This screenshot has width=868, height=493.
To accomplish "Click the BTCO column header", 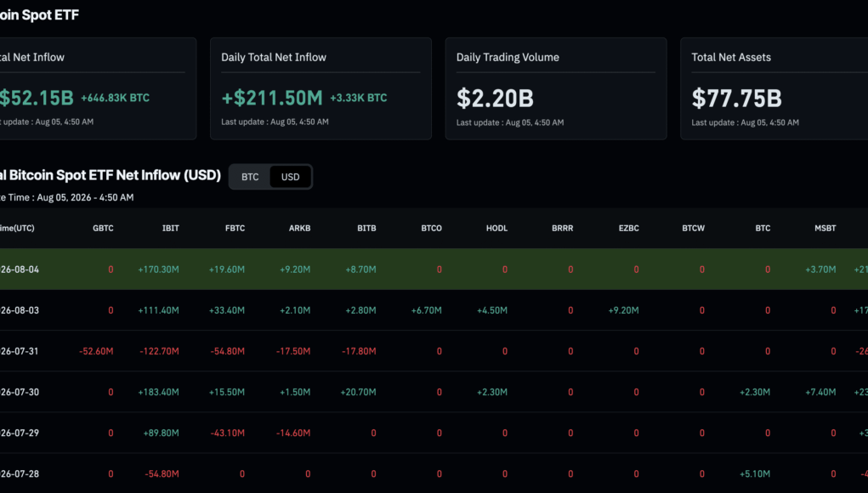I will pyautogui.click(x=431, y=228).
